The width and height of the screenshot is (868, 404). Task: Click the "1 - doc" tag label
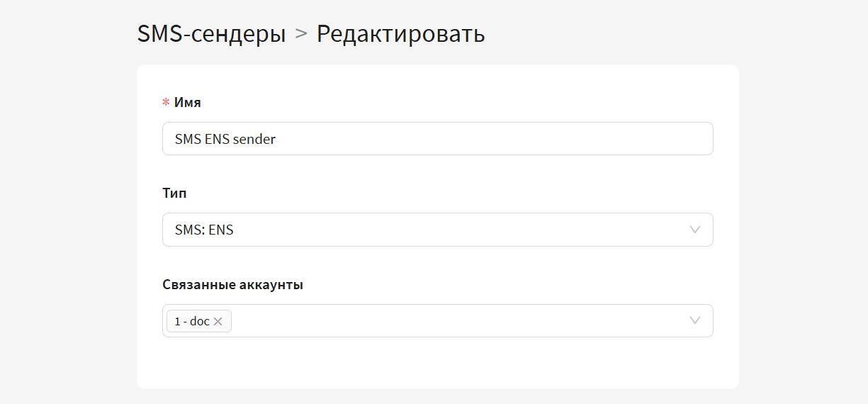click(x=192, y=322)
